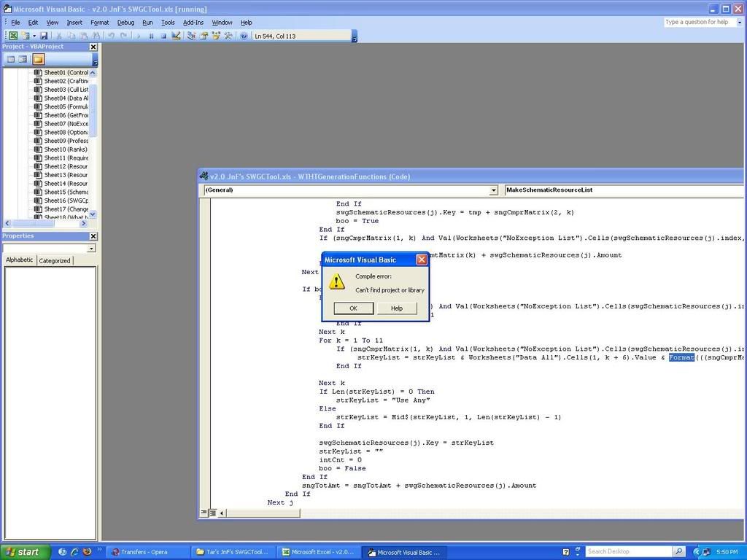Open the Object Browser toolbar icon
Image resolution: width=747 pixels, height=560 pixels.
pyautogui.click(x=216, y=36)
